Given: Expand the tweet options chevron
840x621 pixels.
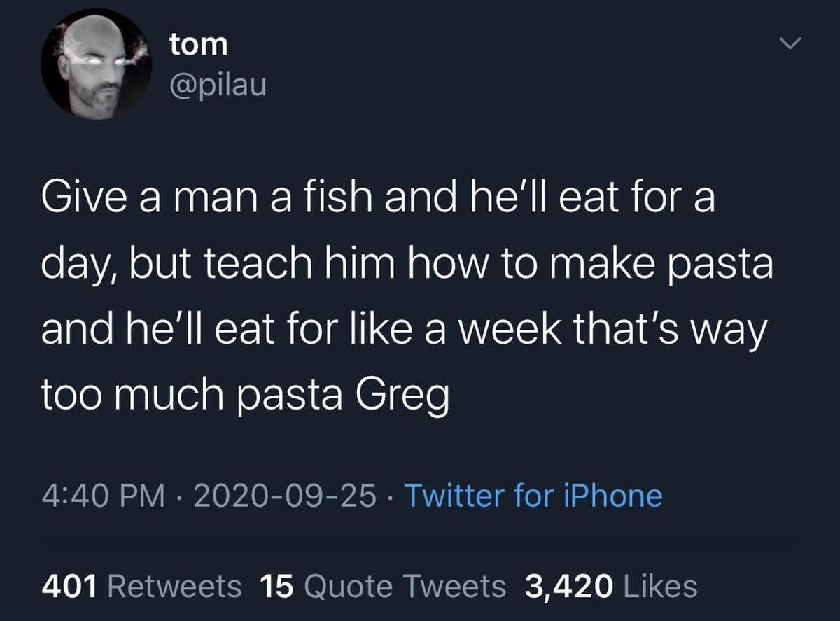Looking at the screenshot, I should tap(789, 45).
